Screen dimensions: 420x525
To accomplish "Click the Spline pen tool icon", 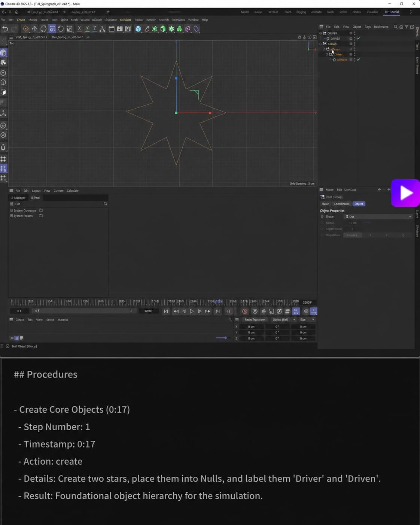I will click(x=147, y=29).
